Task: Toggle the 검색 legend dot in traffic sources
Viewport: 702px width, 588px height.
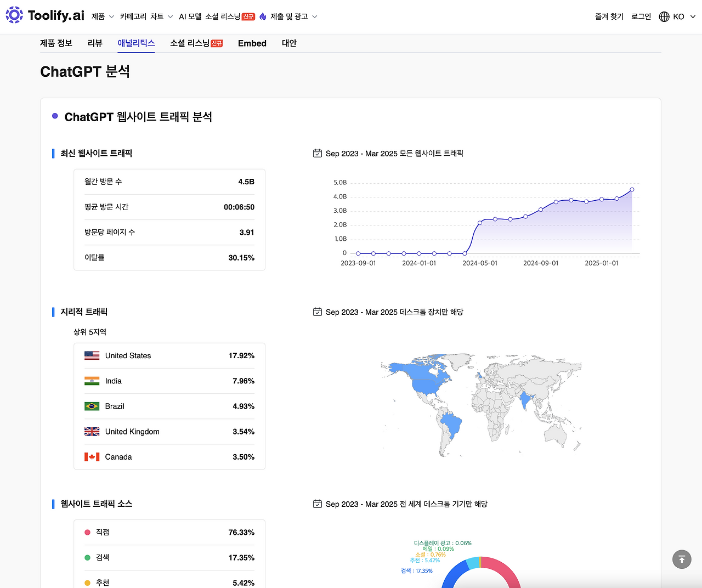Action: click(x=87, y=557)
